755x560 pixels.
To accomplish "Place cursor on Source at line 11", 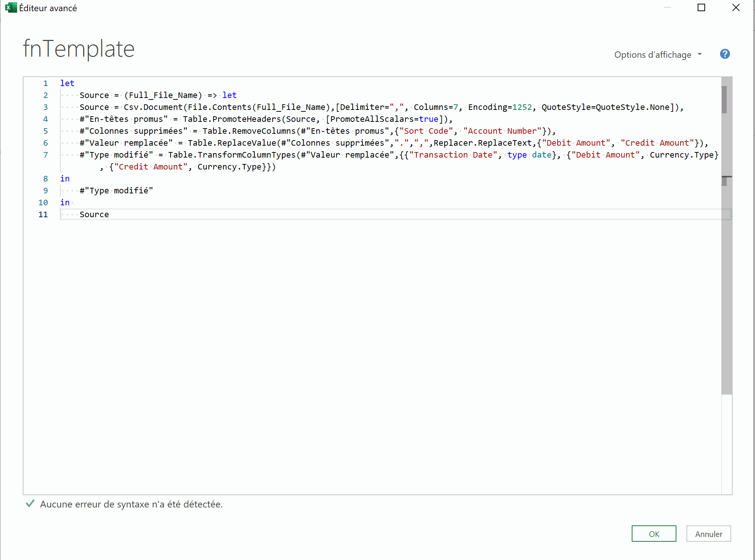I will tap(94, 215).
